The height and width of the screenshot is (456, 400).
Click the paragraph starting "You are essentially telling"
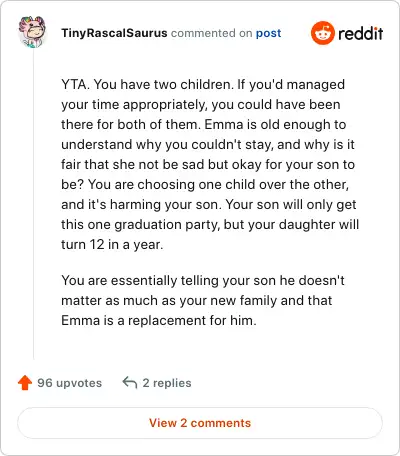click(203, 300)
